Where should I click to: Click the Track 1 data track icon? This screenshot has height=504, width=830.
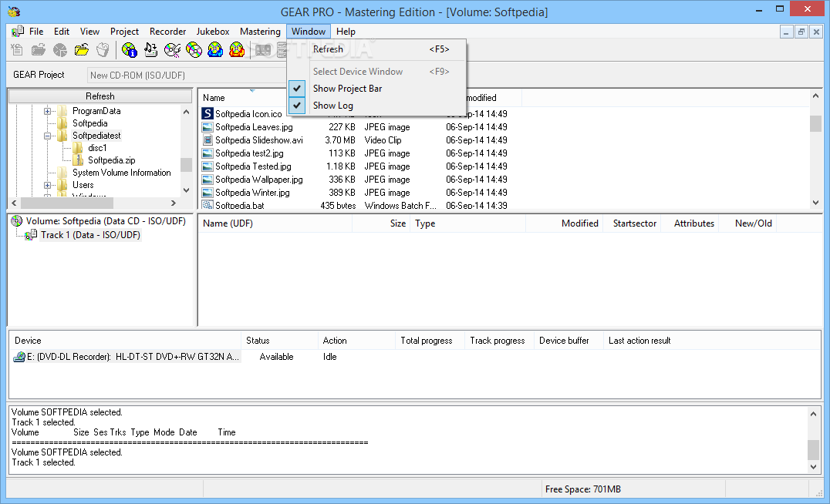tap(31, 235)
